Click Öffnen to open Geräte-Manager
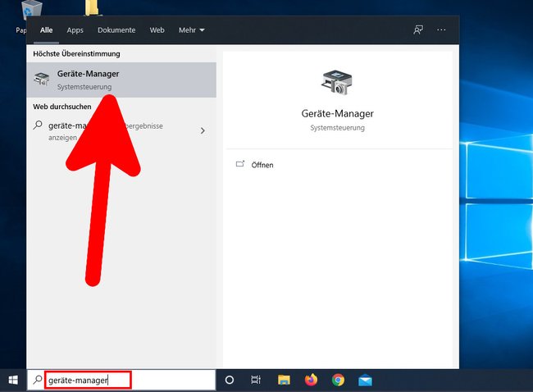Viewport: 533px width, 392px height. (x=262, y=165)
